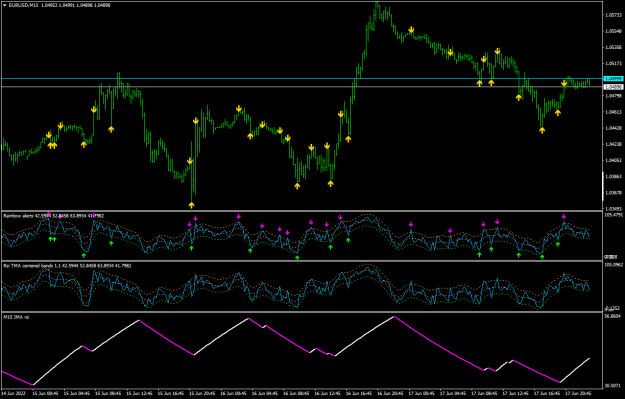625x399 pixels.
Task: Click price scale value 1.04420
Action: pos(613,128)
